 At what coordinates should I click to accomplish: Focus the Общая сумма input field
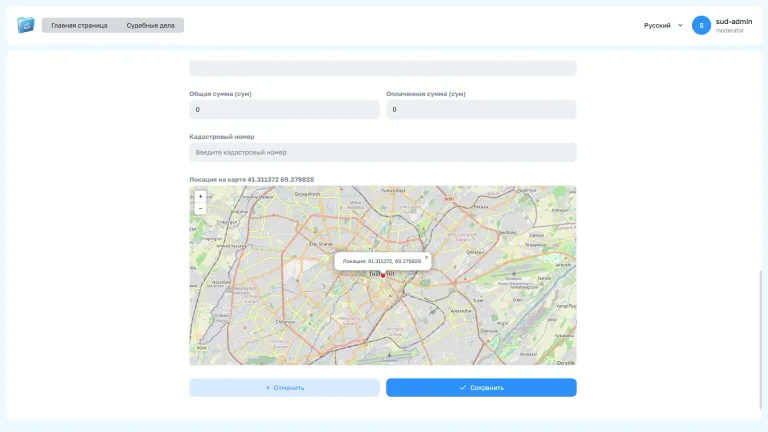pos(285,110)
